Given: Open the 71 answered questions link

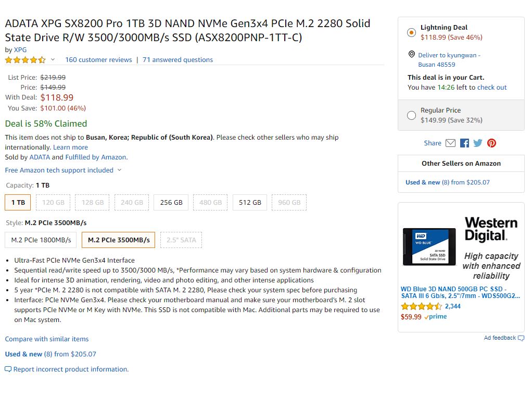Looking at the screenshot, I should pos(178,60).
